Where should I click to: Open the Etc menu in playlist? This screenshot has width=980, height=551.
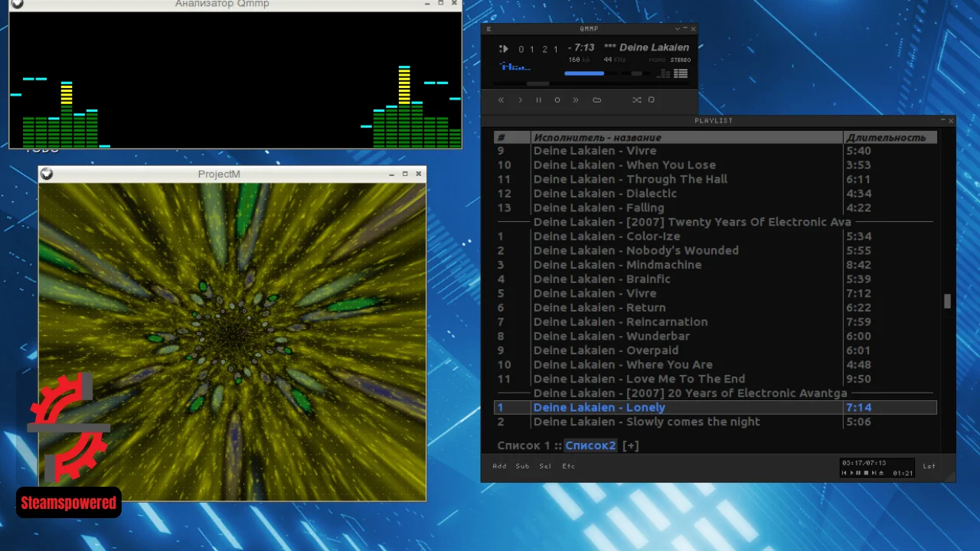coord(568,466)
